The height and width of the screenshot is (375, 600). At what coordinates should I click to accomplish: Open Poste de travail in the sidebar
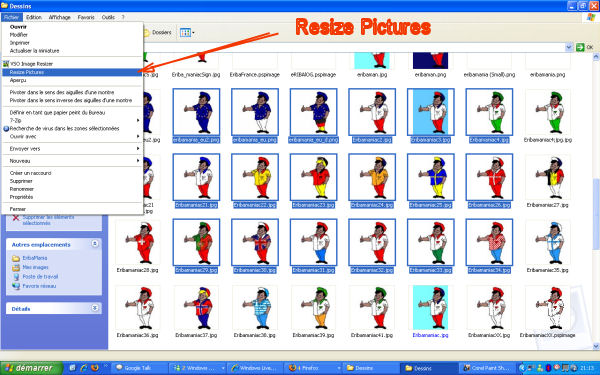point(40,277)
